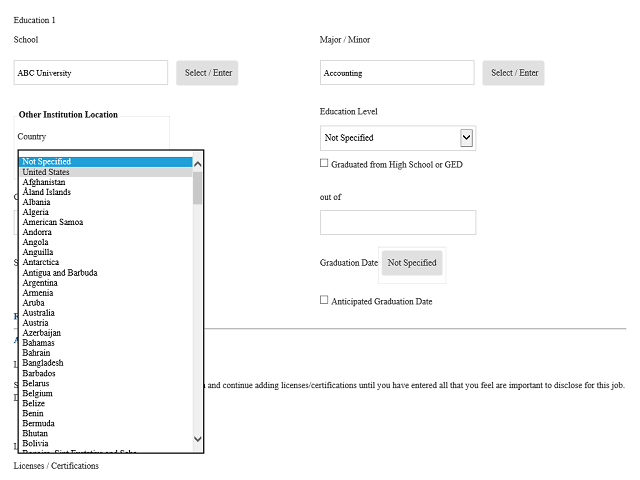Pick Belarus from the country list
Viewport: 640px width, 480px height.
[x=106, y=383]
